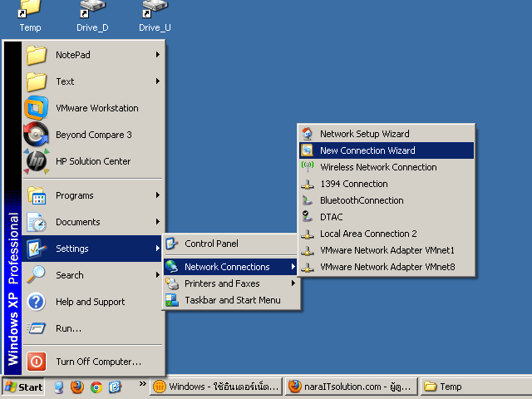Viewport: 532px width, 399px height.
Task: Click 'New Connection Wizard' text
Action: coord(367,150)
